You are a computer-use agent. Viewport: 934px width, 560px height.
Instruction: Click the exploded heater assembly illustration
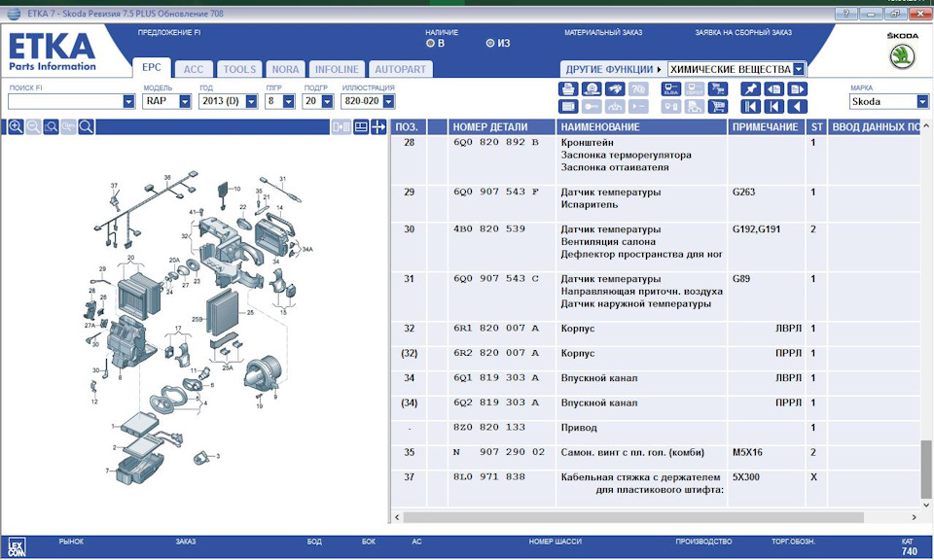[x=197, y=328]
